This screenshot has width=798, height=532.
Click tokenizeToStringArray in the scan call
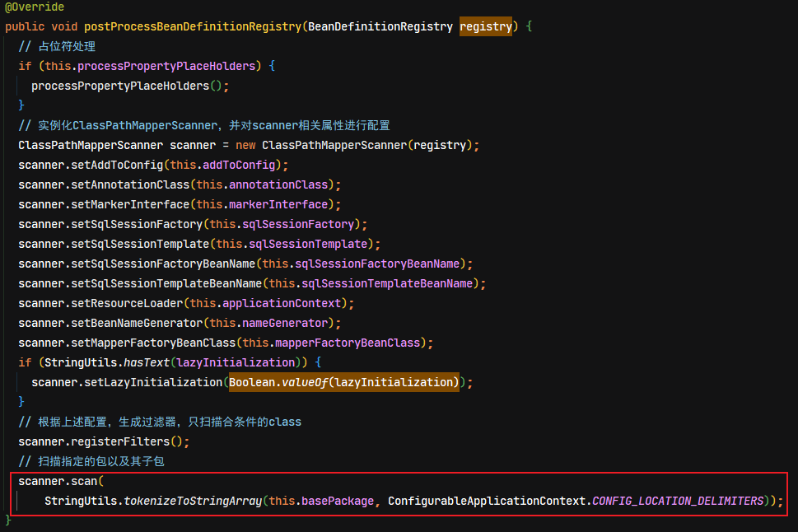pos(193,501)
